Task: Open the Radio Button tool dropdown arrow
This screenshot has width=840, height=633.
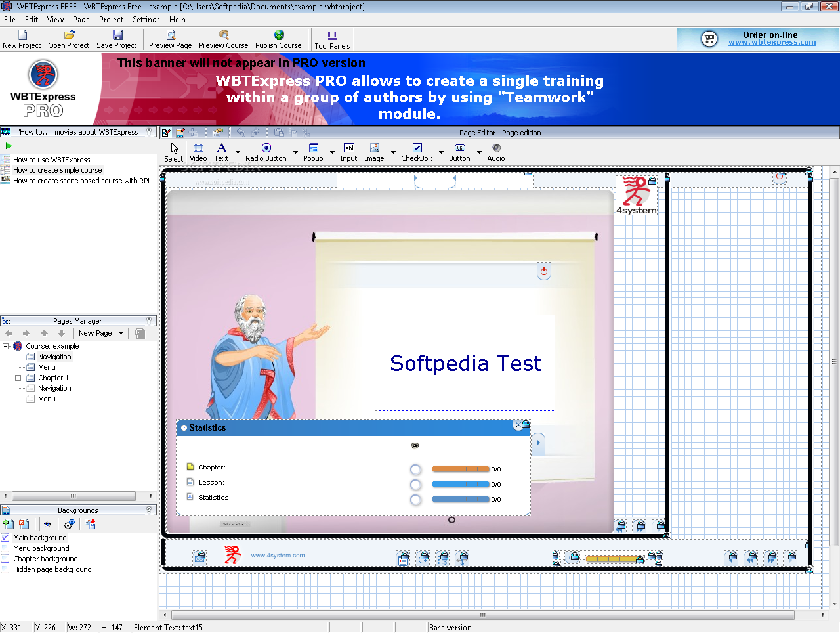Action: click(x=295, y=152)
